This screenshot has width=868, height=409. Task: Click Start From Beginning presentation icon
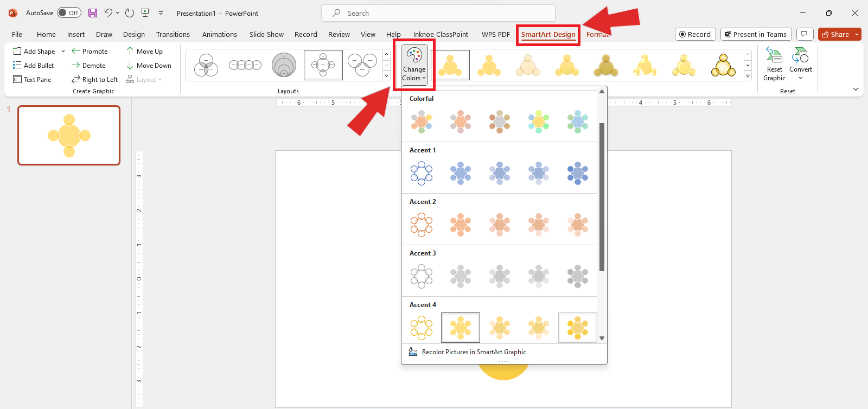145,13
